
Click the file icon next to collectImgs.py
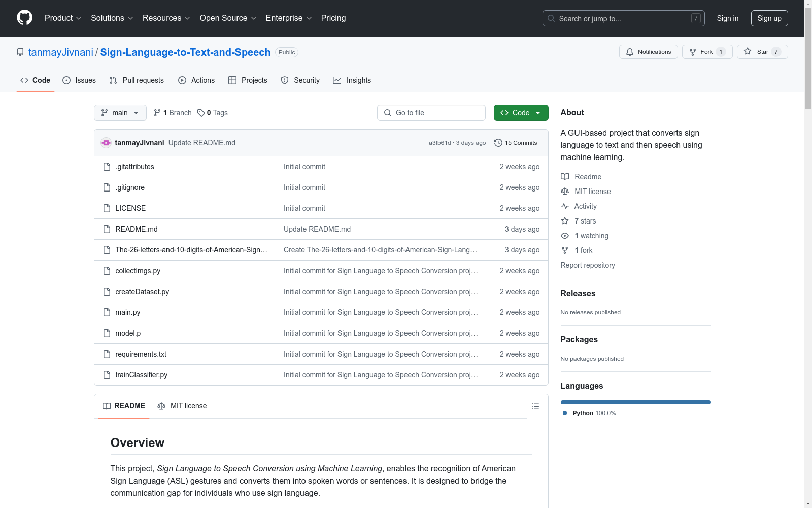(107, 271)
